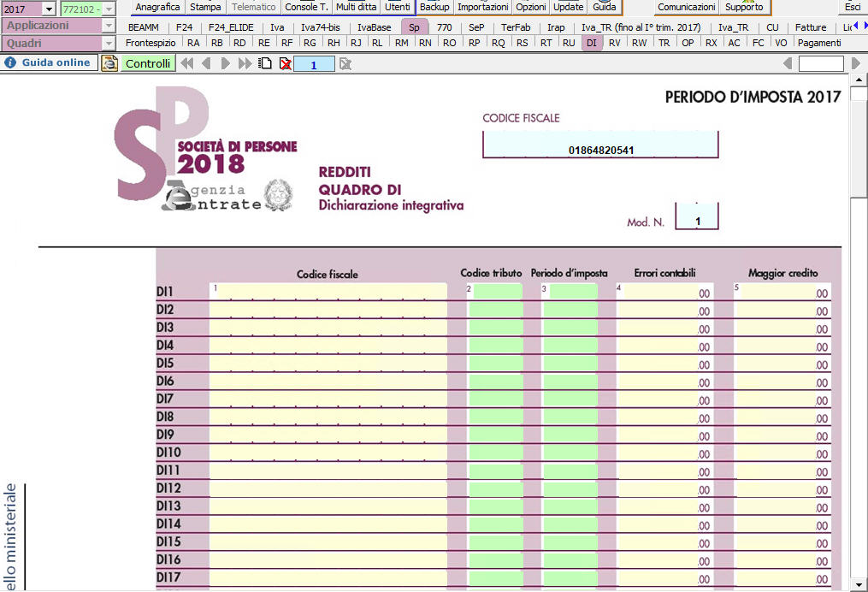Click the DI10 Maggior credito field

tap(782, 453)
